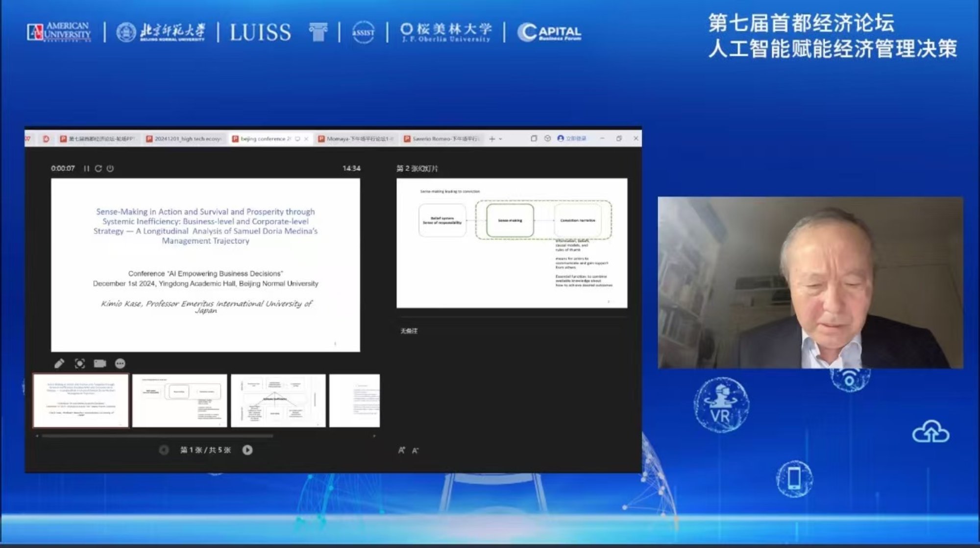
Task: Open the more options ellipsis button
Action: coord(120,363)
